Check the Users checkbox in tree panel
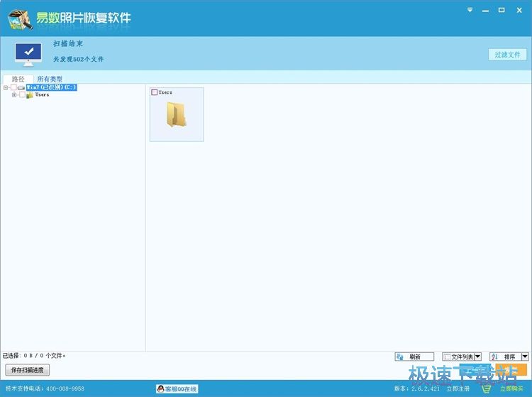The image size is (532, 397). coord(22,94)
